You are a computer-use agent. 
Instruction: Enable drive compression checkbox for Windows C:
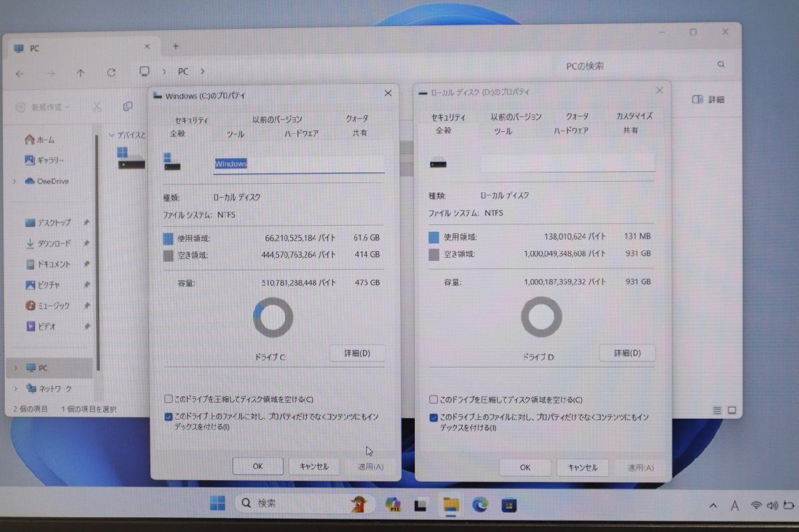[168, 399]
